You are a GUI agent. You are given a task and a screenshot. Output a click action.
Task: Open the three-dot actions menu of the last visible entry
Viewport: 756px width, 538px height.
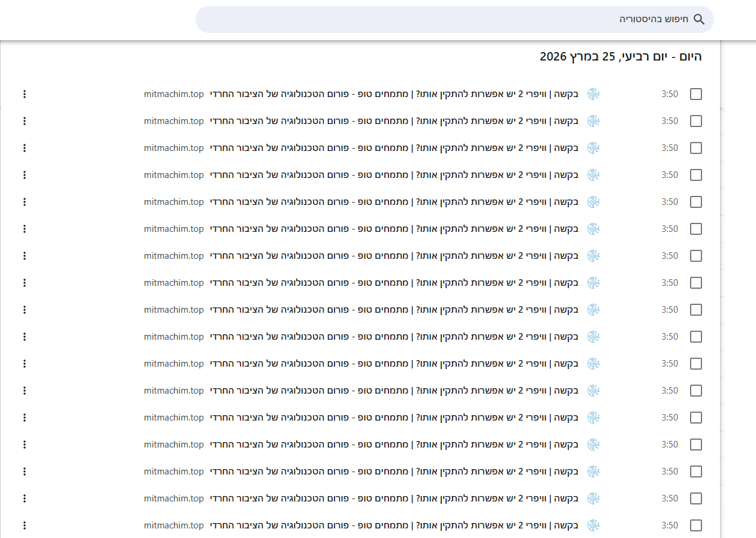[x=25, y=525]
